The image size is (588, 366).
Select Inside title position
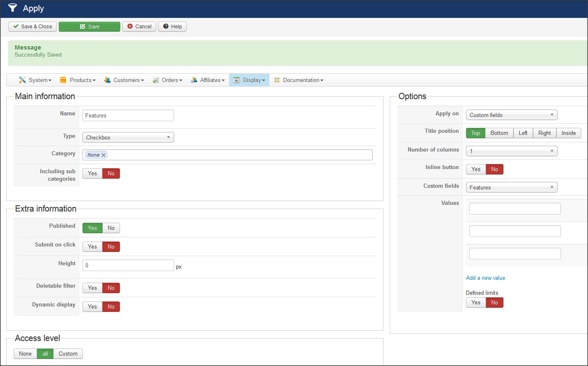click(569, 133)
